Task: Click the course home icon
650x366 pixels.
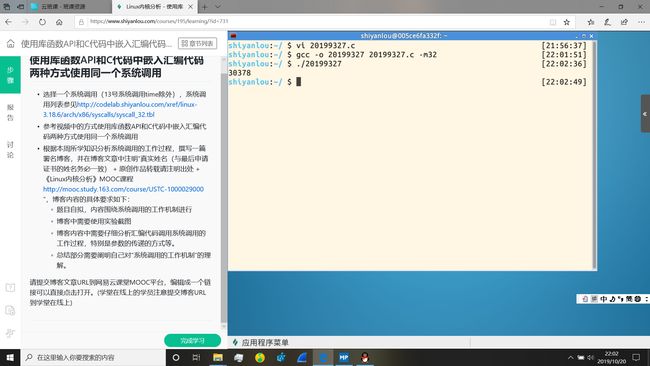Action: click(10, 44)
